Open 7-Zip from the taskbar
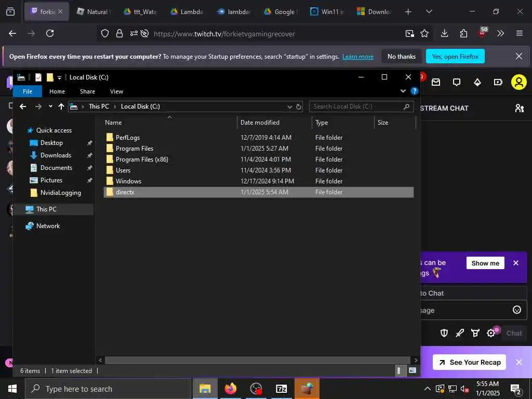 281,389
